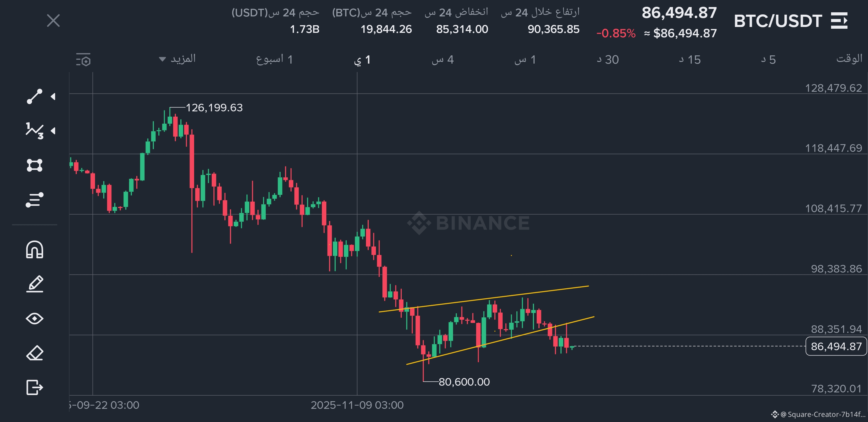Close the full-screen chart view
Screen dimensions: 868x422
pyautogui.click(x=53, y=21)
